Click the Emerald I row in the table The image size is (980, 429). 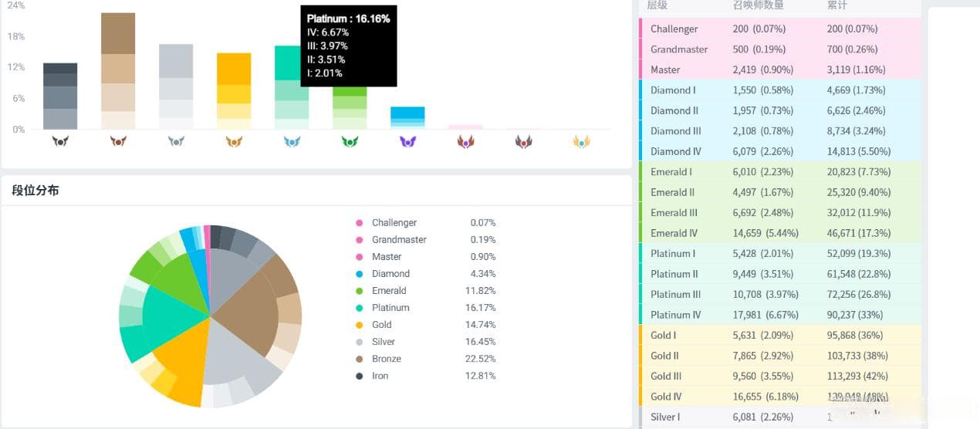tap(780, 172)
